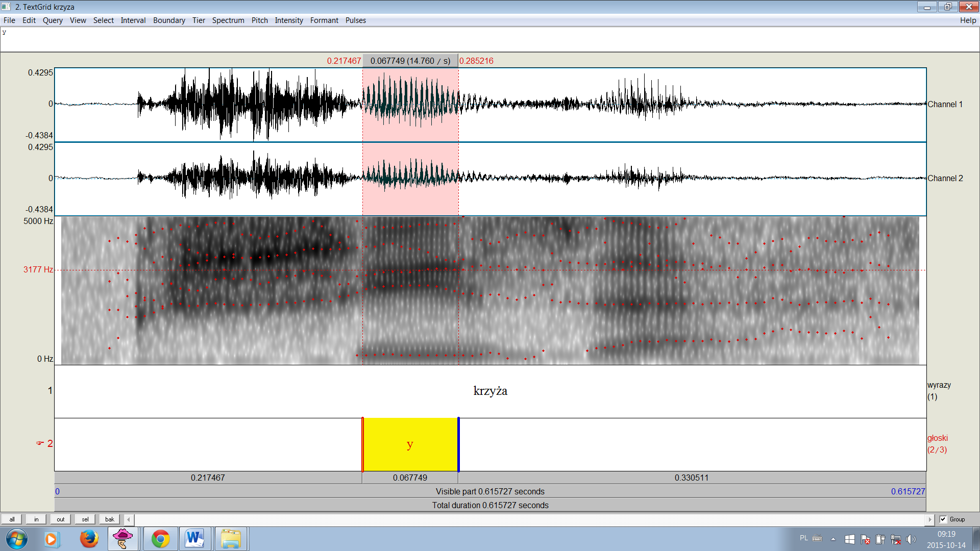Click the Praat window title icon
The width and height of the screenshot is (980, 551).
6,7
